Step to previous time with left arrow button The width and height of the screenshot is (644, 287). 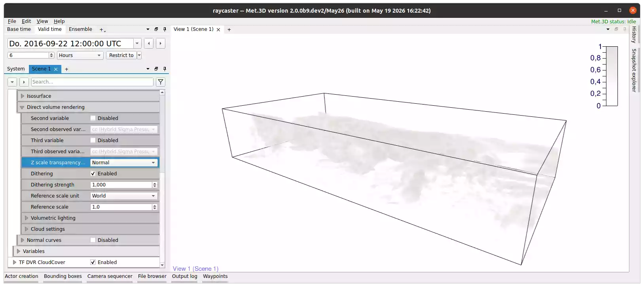click(x=149, y=44)
